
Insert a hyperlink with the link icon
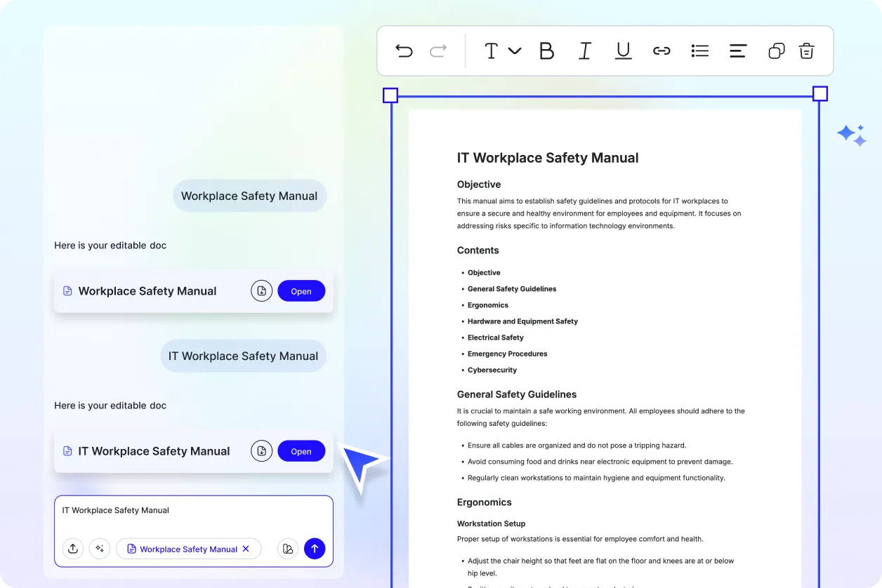pyautogui.click(x=661, y=51)
